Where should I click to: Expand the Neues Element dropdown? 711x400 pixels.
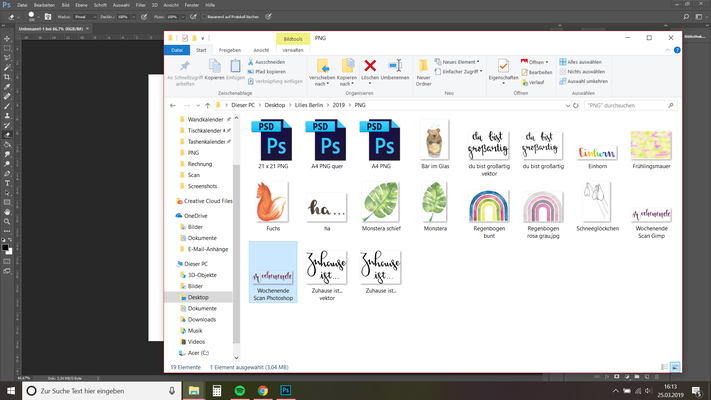click(x=461, y=61)
